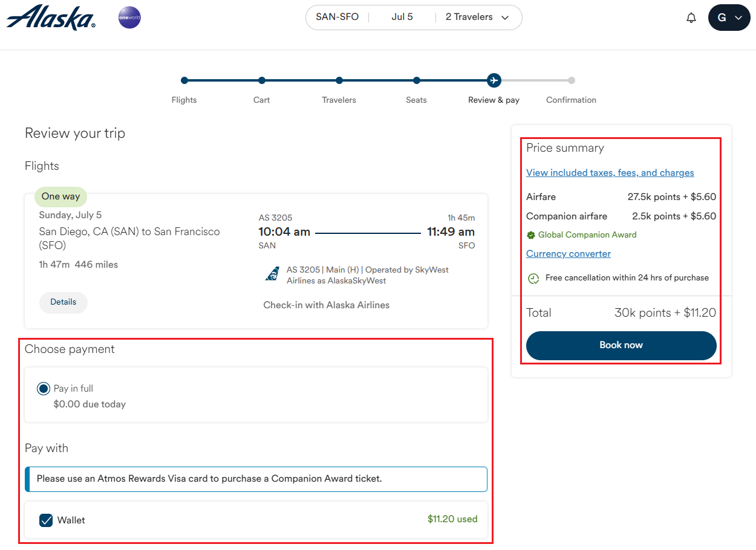Click the '10:04 am' departure time

[284, 232]
